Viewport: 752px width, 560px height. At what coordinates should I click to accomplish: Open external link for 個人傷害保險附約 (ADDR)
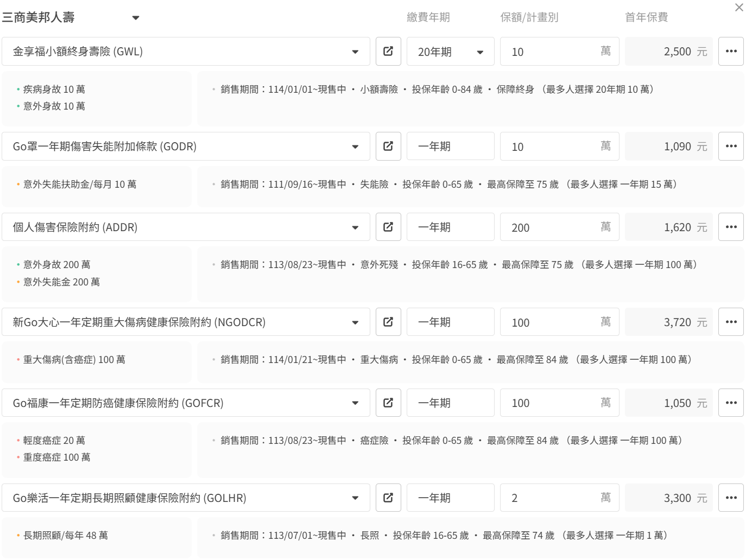tap(388, 227)
